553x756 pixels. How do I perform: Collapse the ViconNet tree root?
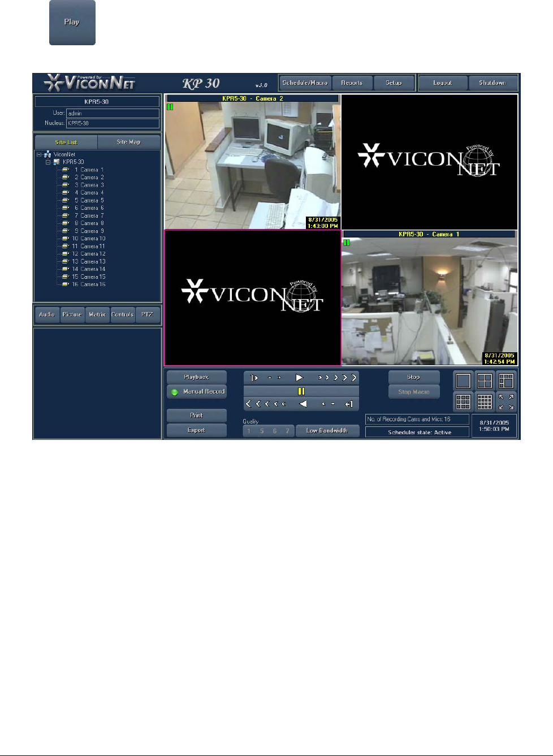[x=39, y=154]
